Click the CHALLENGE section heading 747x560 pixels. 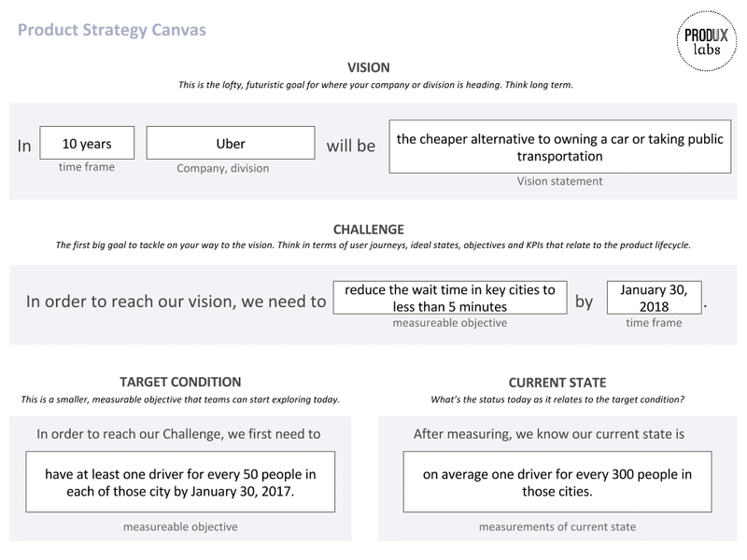click(x=368, y=230)
